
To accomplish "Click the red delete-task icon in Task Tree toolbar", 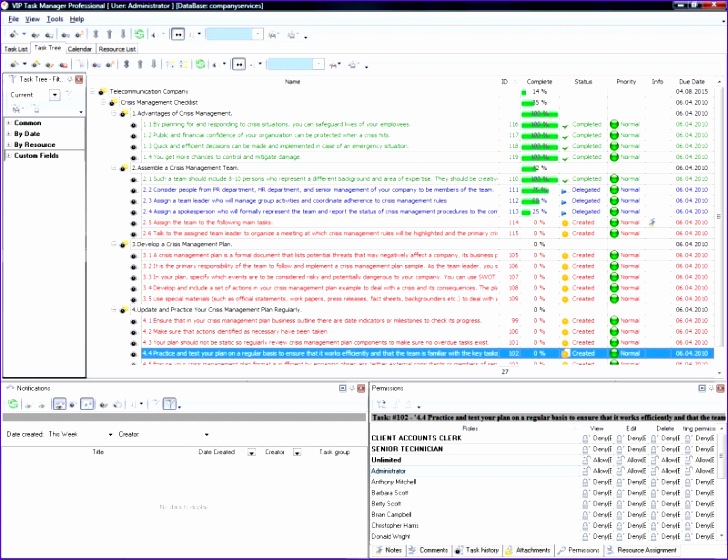I will [63, 64].
